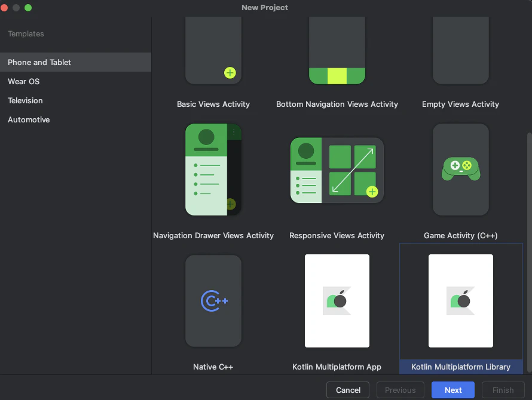Select the Game Activity controller icon
This screenshot has width=532, height=400.
[x=461, y=168]
